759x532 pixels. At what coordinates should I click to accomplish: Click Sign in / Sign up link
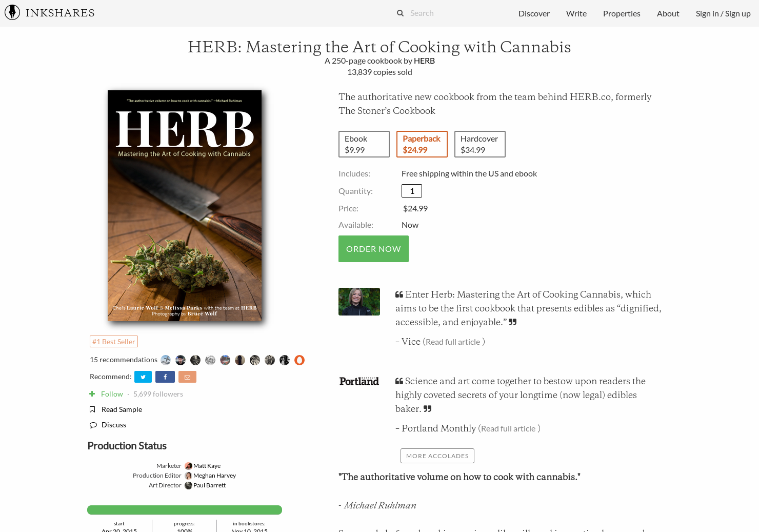[723, 13]
